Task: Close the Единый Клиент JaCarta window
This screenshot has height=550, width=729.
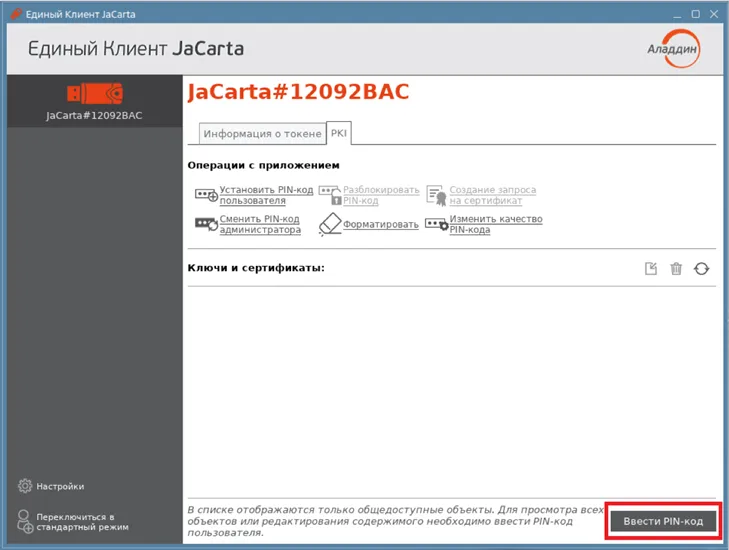Action: click(714, 14)
